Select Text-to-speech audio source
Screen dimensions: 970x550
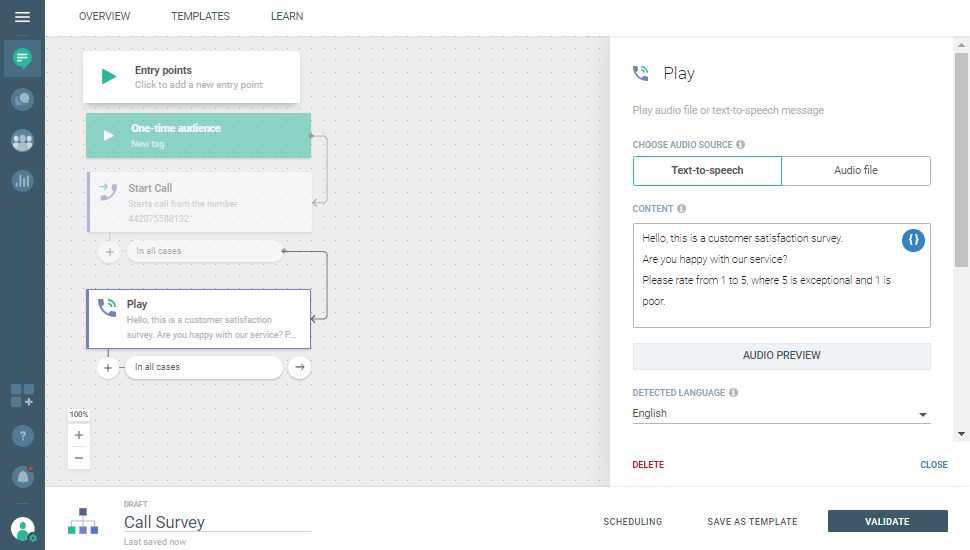coord(707,171)
